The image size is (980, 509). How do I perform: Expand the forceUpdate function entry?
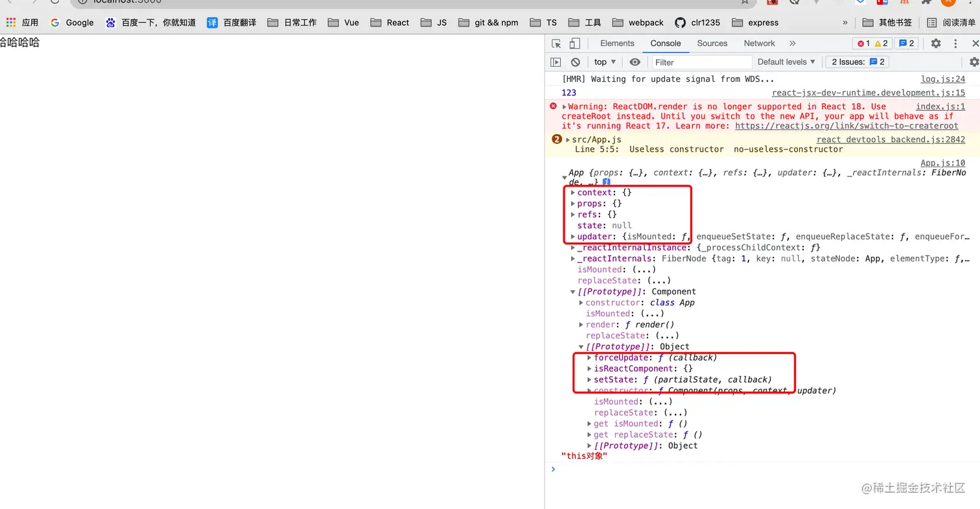590,358
